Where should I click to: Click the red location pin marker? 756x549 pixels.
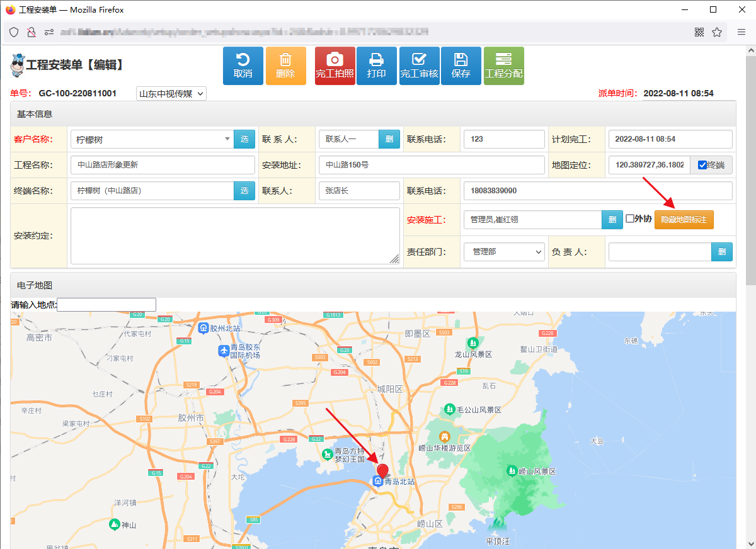pyautogui.click(x=382, y=471)
